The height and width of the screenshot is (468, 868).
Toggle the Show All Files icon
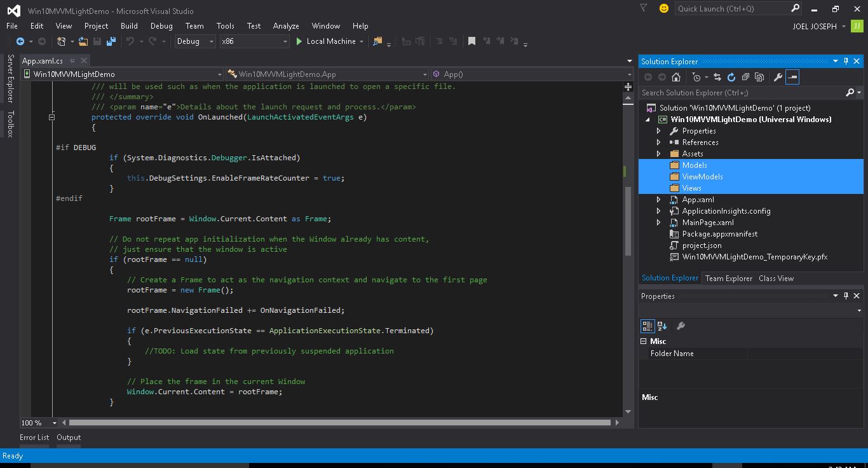click(759, 77)
